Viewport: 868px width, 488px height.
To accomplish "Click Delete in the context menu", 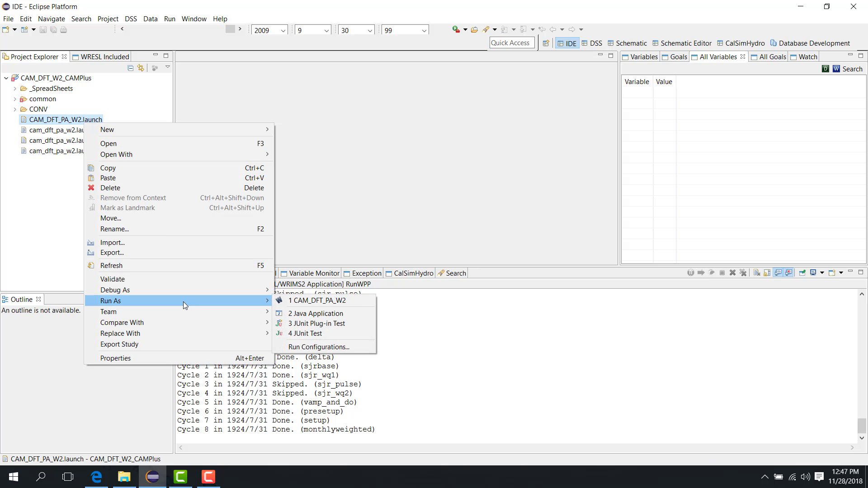I will tap(179, 188).
